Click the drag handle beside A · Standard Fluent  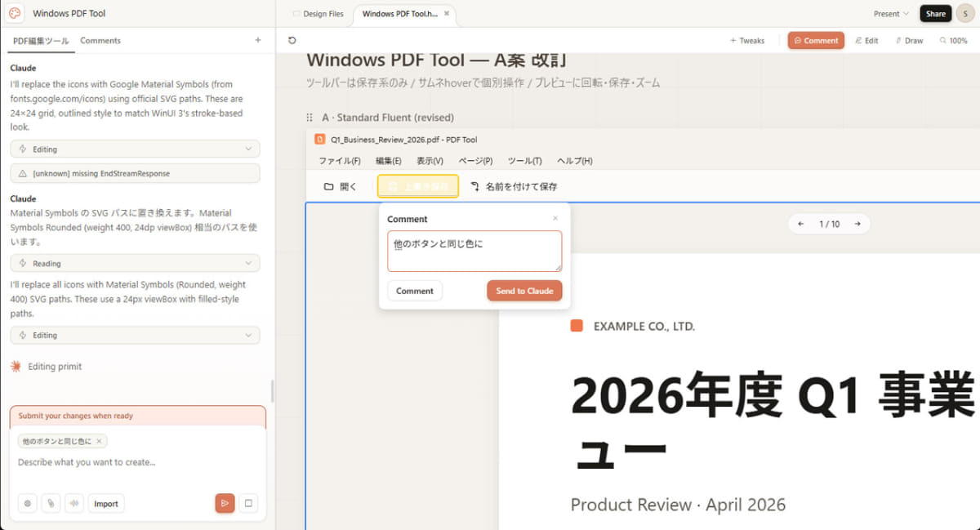310,118
